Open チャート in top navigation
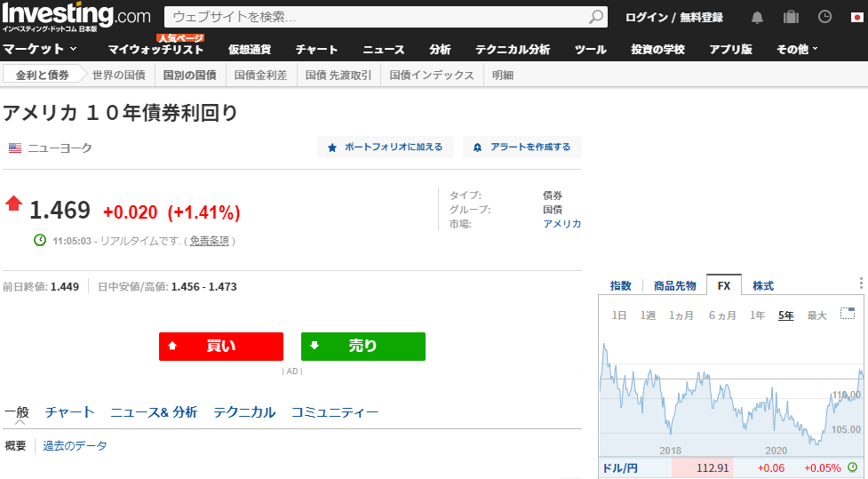 coord(316,49)
